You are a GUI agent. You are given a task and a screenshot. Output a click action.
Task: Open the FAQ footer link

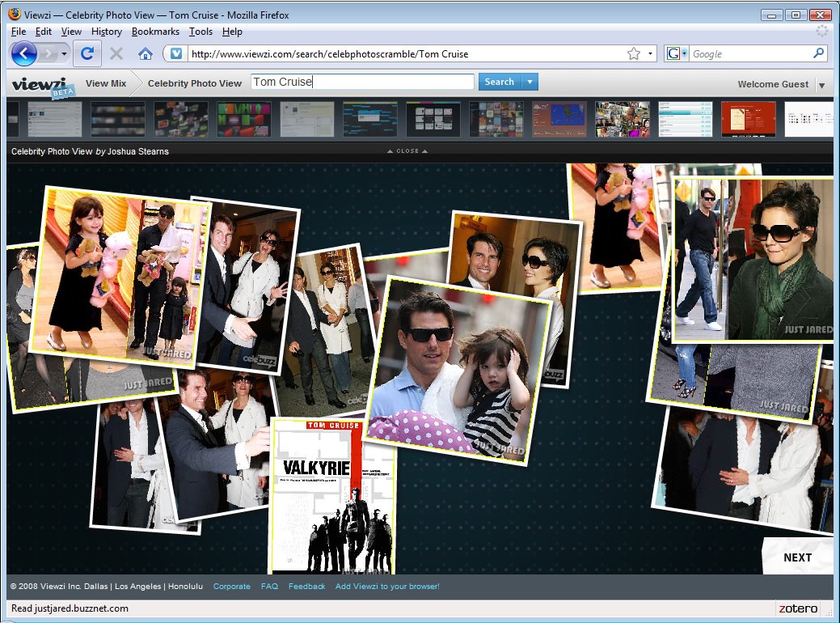pos(269,586)
